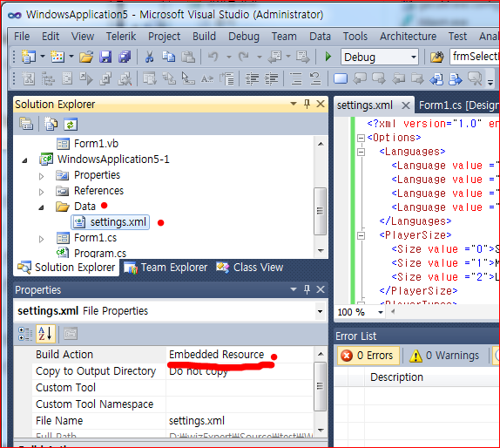Open the File menu
500x448 pixels.
tap(22, 36)
